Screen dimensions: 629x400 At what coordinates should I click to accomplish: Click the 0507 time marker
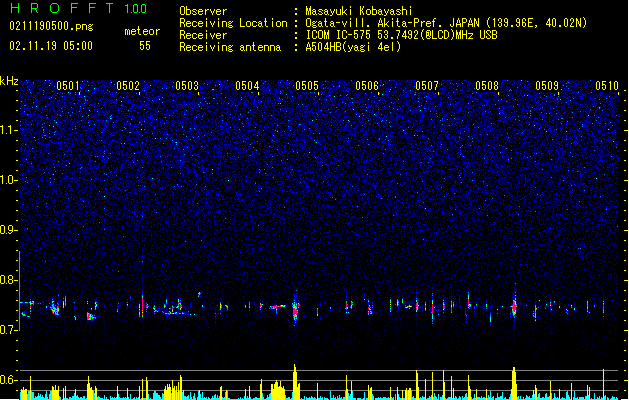(x=427, y=86)
